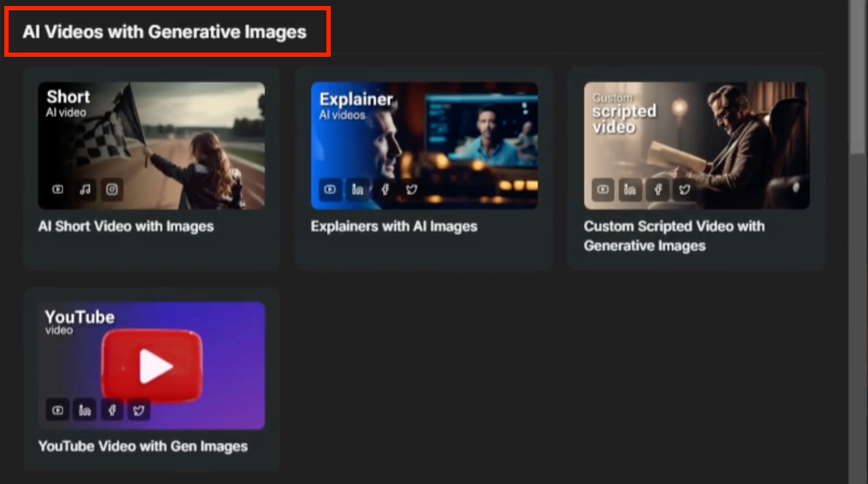This screenshot has width=868, height=484.
Task: Select Explainers with AI Images title
Action: pos(394,226)
